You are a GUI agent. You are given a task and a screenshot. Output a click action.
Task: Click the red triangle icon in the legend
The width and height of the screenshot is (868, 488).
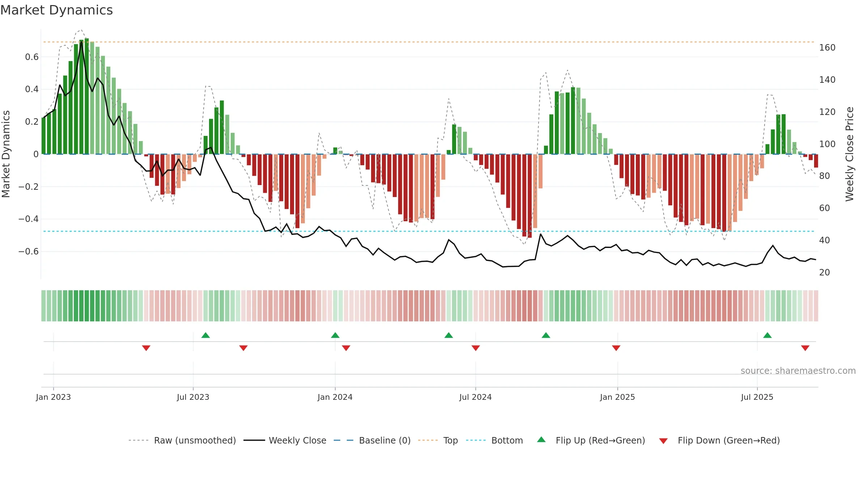663,441
